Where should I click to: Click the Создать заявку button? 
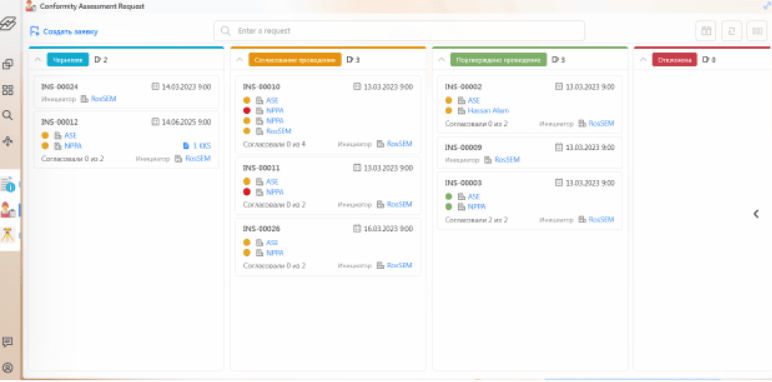tap(64, 32)
